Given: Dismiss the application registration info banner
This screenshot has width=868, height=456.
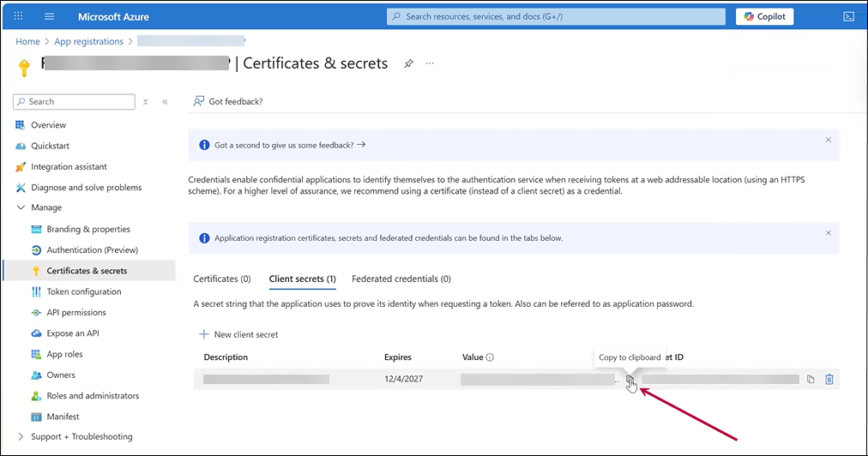Looking at the screenshot, I should tap(829, 233).
